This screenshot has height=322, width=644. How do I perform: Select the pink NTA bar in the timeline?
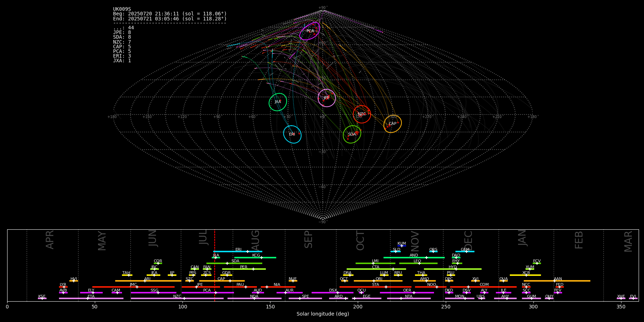point(409,298)
